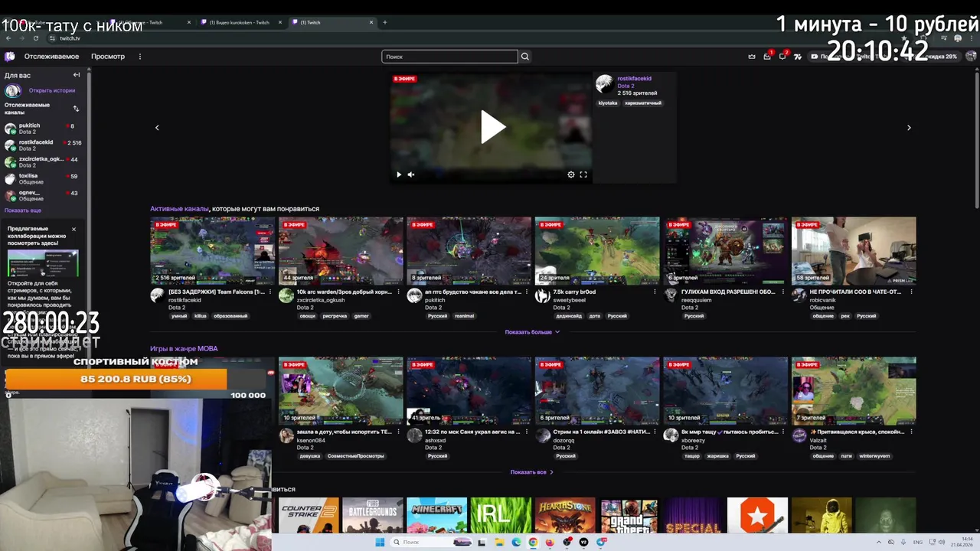Screen dimensions: 980x551
Task: Go to previous carousel stream
Action: pos(157,128)
